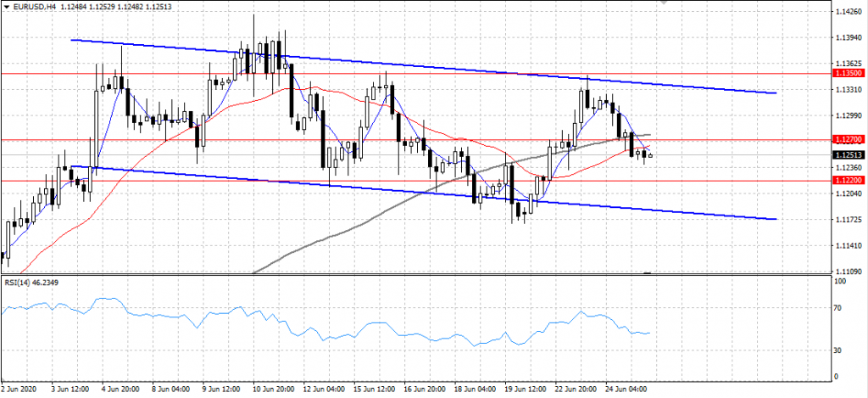This screenshot has height=398, width=868.
Task: Click the 1.11090 price scale value
Action: [x=848, y=271]
